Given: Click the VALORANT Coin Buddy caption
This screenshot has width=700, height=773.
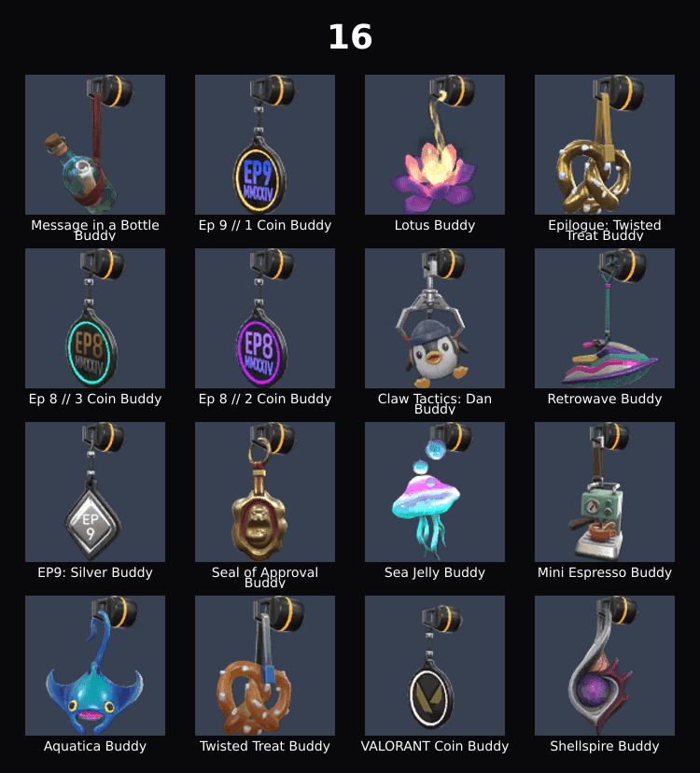Looking at the screenshot, I should [x=435, y=746].
